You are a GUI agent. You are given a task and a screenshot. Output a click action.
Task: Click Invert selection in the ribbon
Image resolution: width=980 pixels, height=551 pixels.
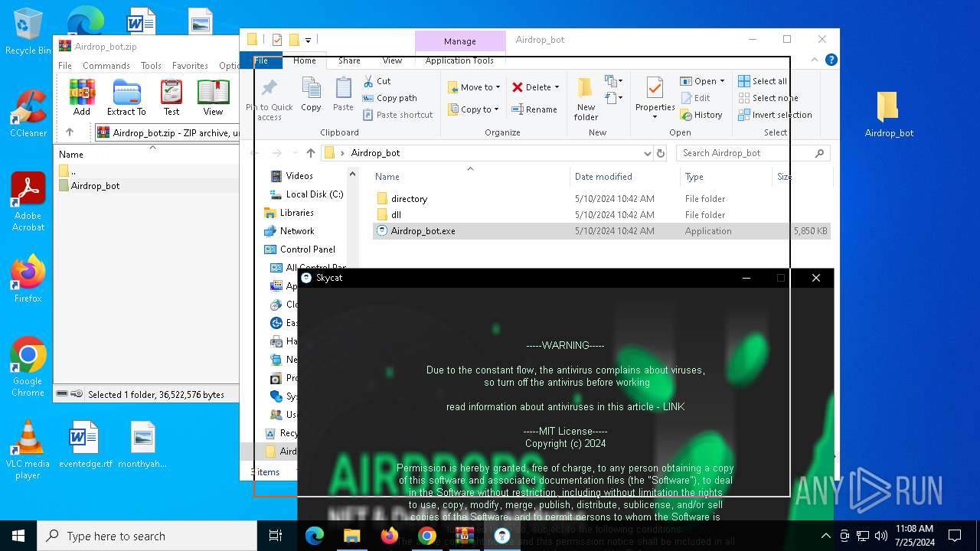pos(775,115)
